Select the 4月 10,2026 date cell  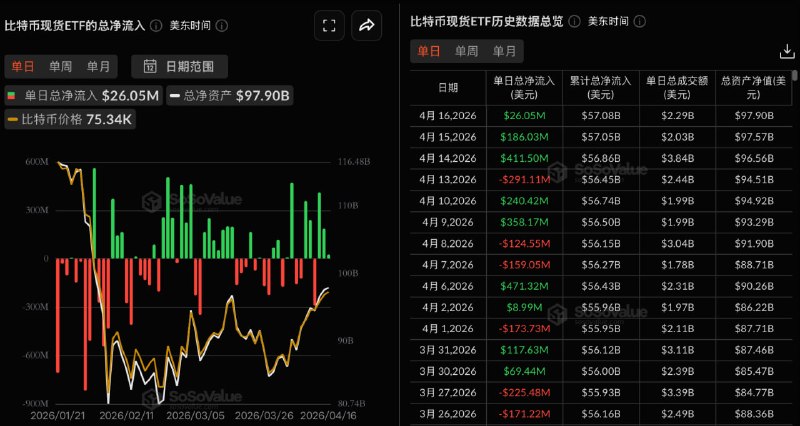pyautogui.click(x=448, y=201)
